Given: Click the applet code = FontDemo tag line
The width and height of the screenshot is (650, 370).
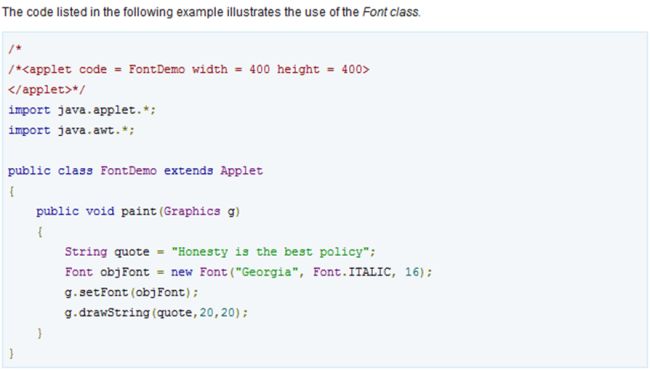Looking at the screenshot, I should [189, 69].
